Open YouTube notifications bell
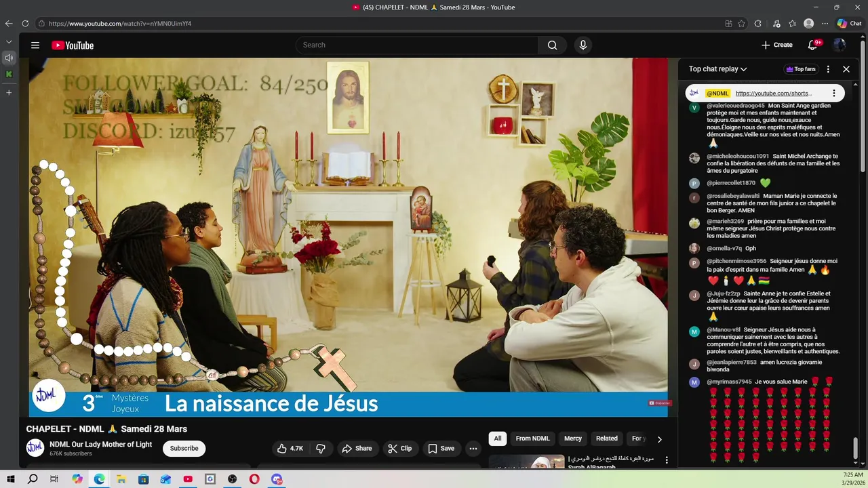Screen dimensions: 868x488 [812, 45]
